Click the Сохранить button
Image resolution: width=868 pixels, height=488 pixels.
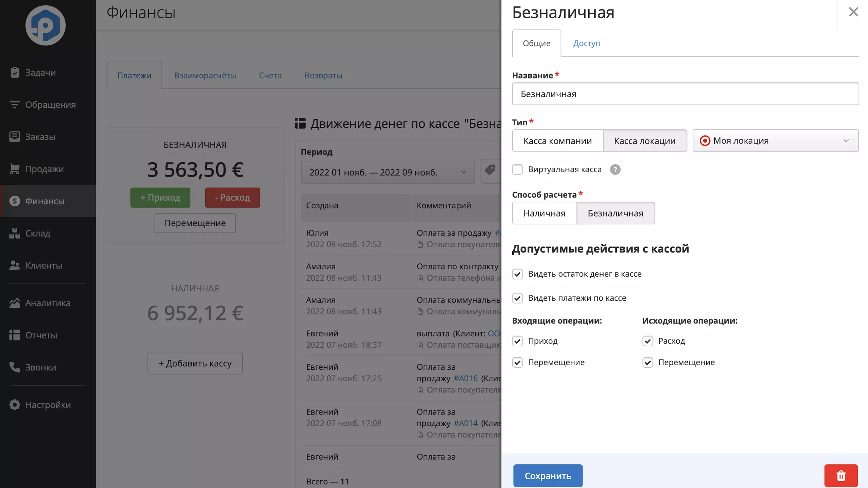coord(548,475)
